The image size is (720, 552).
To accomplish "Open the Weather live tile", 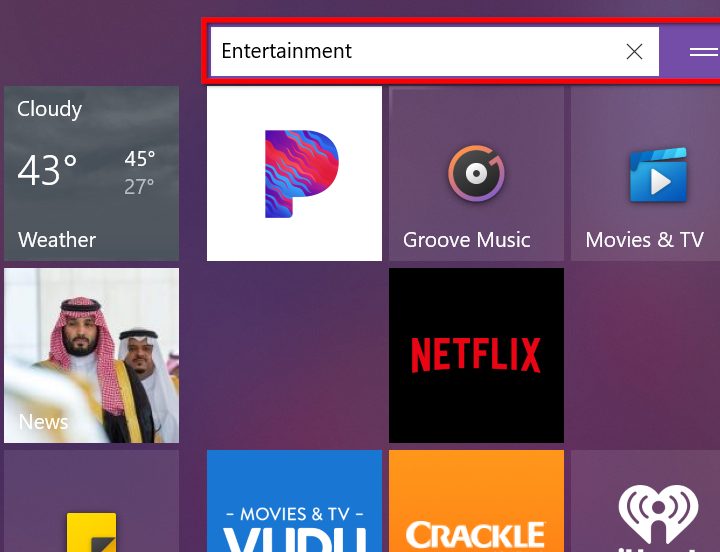I will [91, 174].
